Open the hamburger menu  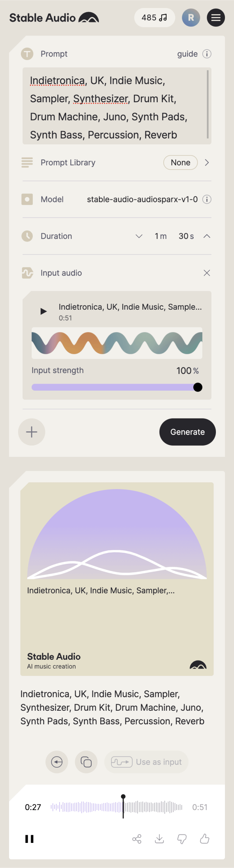pos(216,17)
